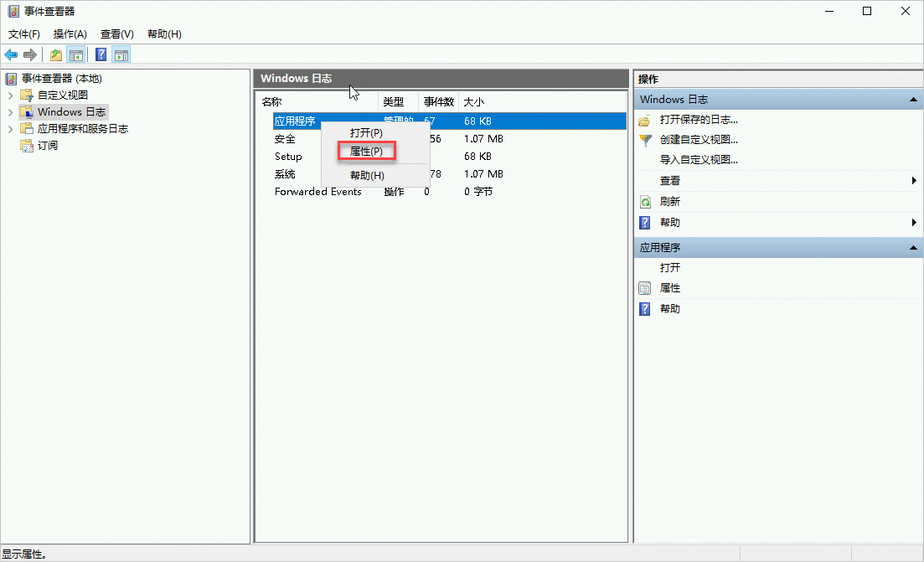
Task: Expand the 应用程序和服务日志 tree node
Action: tap(10, 129)
